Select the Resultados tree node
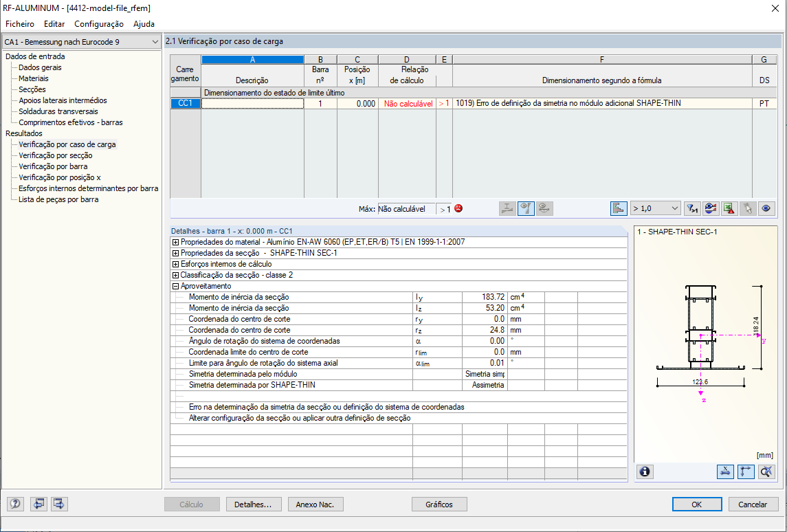Screen dimensions: 787x532 point(24,133)
